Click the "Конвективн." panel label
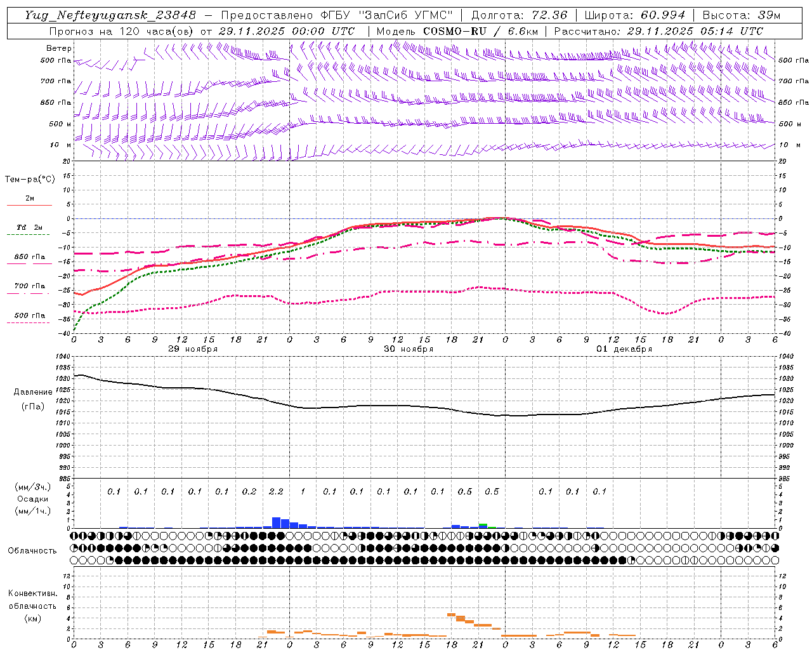This screenshot has width=812, height=650. coord(32,594)
